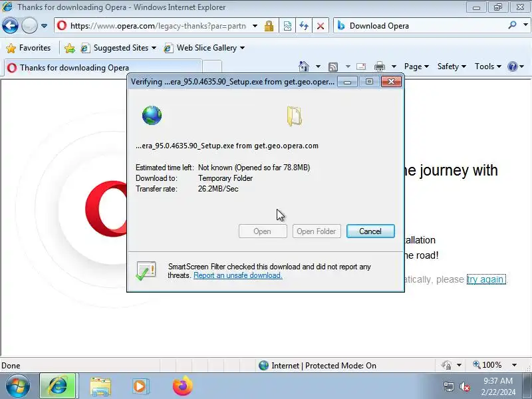Click the 100% zoom level button
Image resolution: width=532 pixels, height=399 pixels.
pyautogui.click(x=487, y=365)
